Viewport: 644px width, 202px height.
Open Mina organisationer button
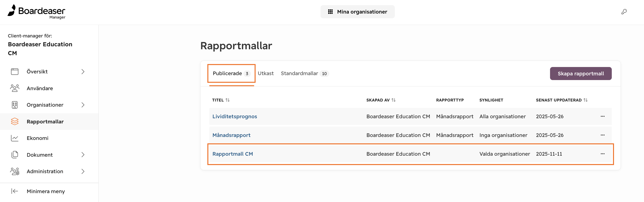pyautogui.click(x=357, y=12)
